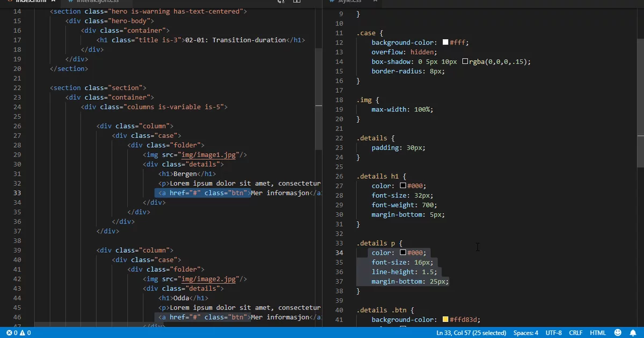Click the '.case {' selector line
Image resolution: width=644 pixels, height=338 pixels.
(370, 33)
